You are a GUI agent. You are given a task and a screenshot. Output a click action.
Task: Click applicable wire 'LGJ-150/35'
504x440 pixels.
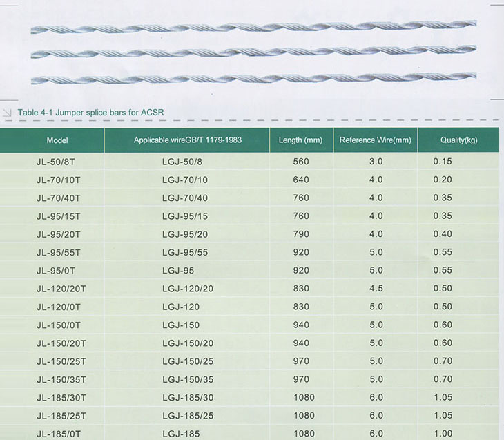pyautogui.click(x=188, y=380)
